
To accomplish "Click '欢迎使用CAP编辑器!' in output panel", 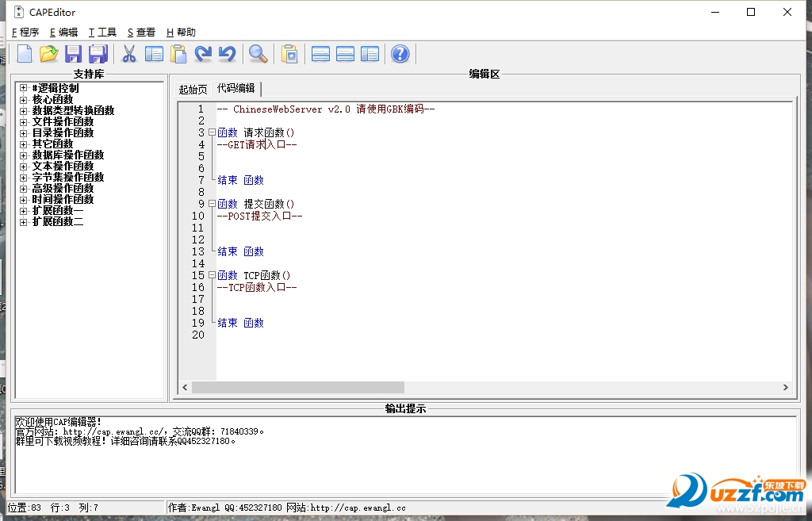I will pyautogui.click(x=58, y=422).
